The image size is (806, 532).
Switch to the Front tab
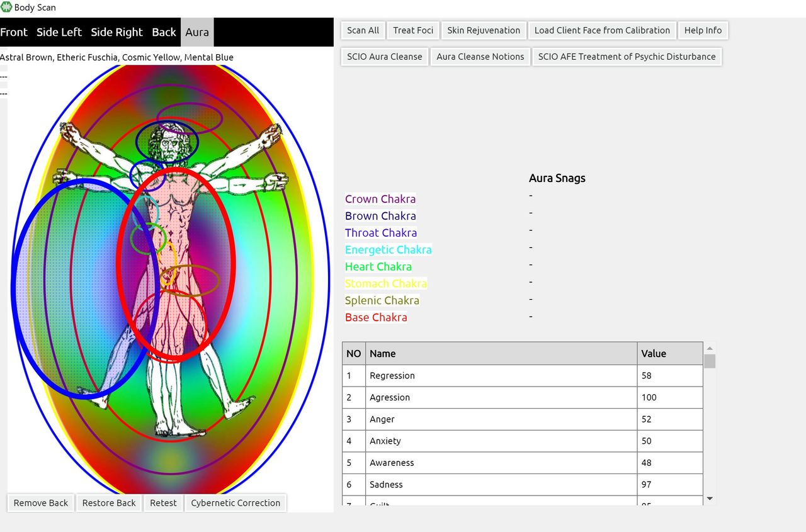coord(14,32)
